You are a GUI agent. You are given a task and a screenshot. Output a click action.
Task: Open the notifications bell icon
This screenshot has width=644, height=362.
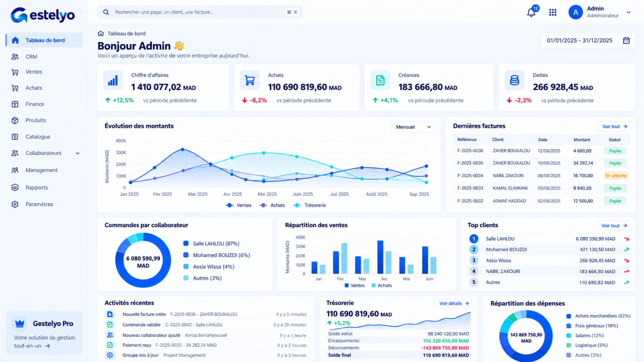point(531,12)
